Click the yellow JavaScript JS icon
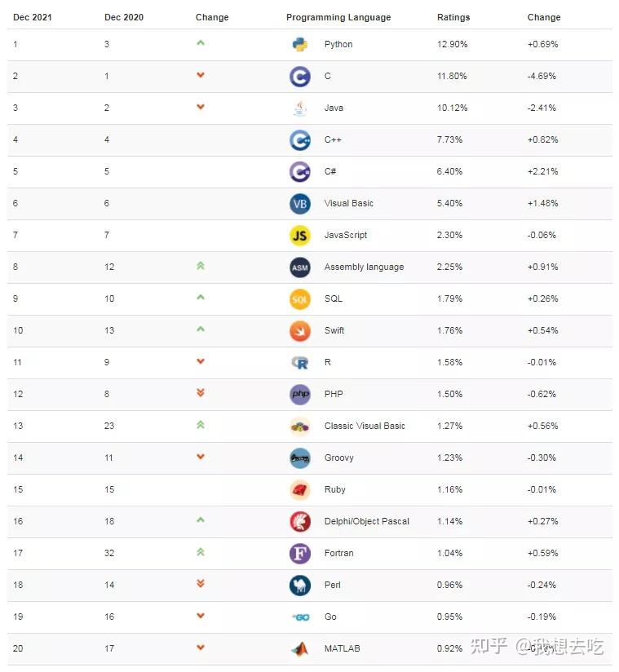This screenshot has width=619, height=672. pyautogui.click(x=300, y=236)
